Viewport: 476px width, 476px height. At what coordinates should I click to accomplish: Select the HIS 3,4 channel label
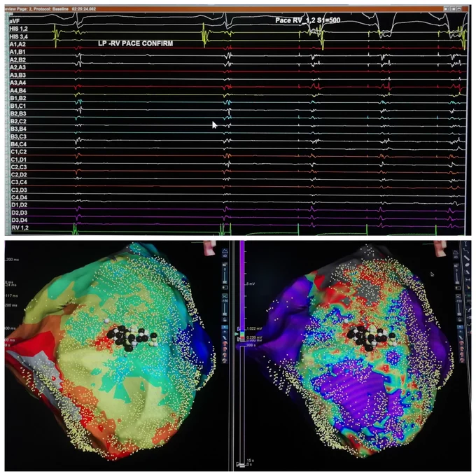point(18,36)
